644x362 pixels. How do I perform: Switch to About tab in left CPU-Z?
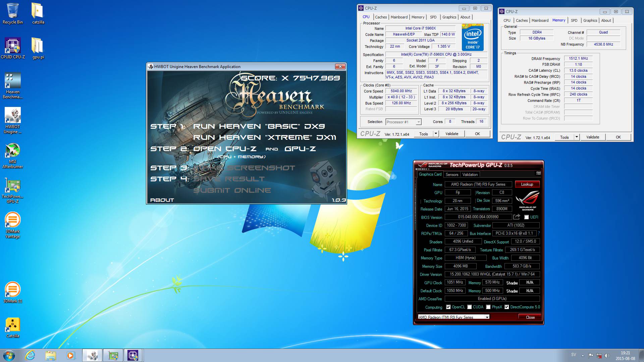(465, 17)
